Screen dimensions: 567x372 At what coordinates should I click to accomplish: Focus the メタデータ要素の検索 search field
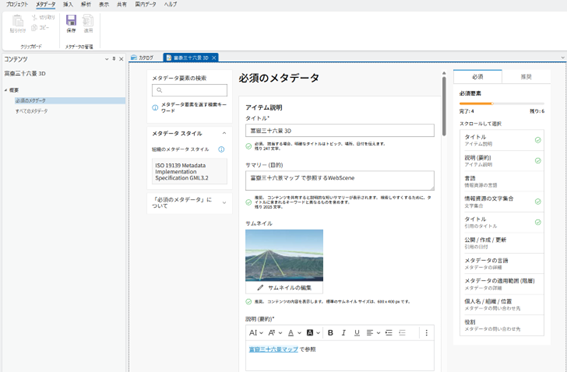tap(189, 90)
